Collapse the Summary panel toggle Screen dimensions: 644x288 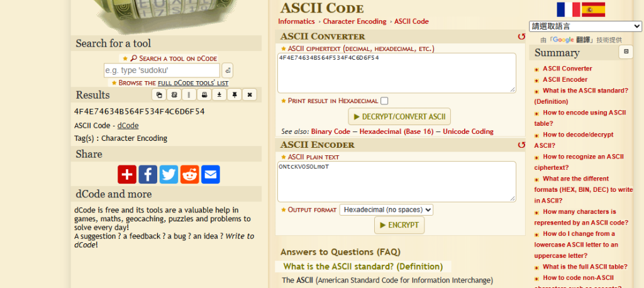(626, 52)
